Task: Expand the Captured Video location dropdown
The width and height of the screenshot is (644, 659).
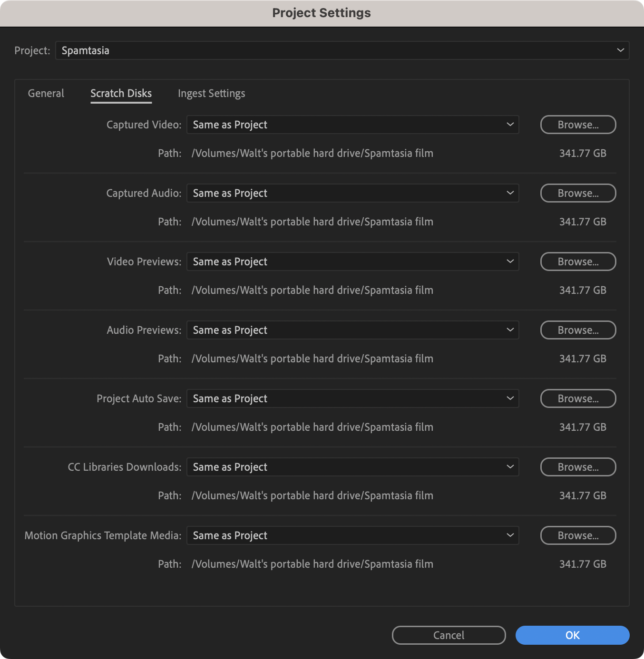Action: pos(352,125)
